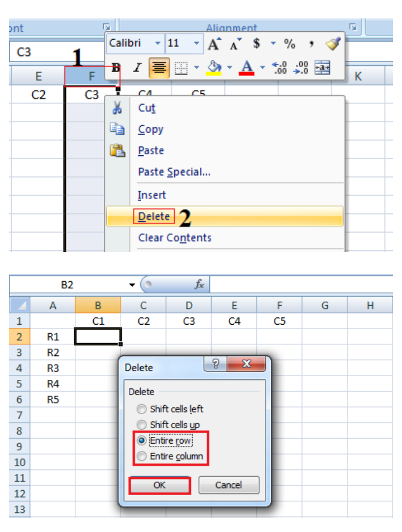The image size is (402, 532).
Task: Expand the Name Box dropdown showing B2
Action: click(132, 285)
